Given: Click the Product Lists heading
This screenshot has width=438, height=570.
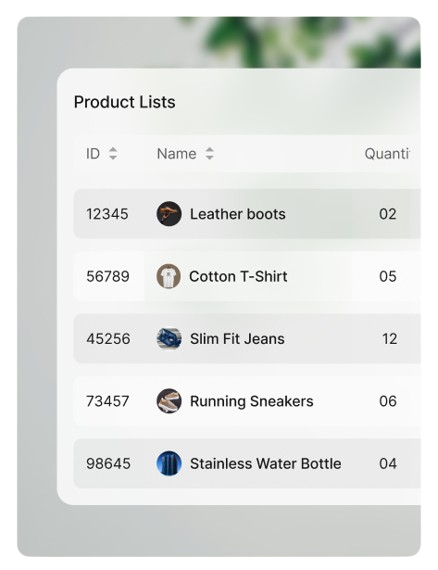Looking at the screenshot, I should pos(125,102).
